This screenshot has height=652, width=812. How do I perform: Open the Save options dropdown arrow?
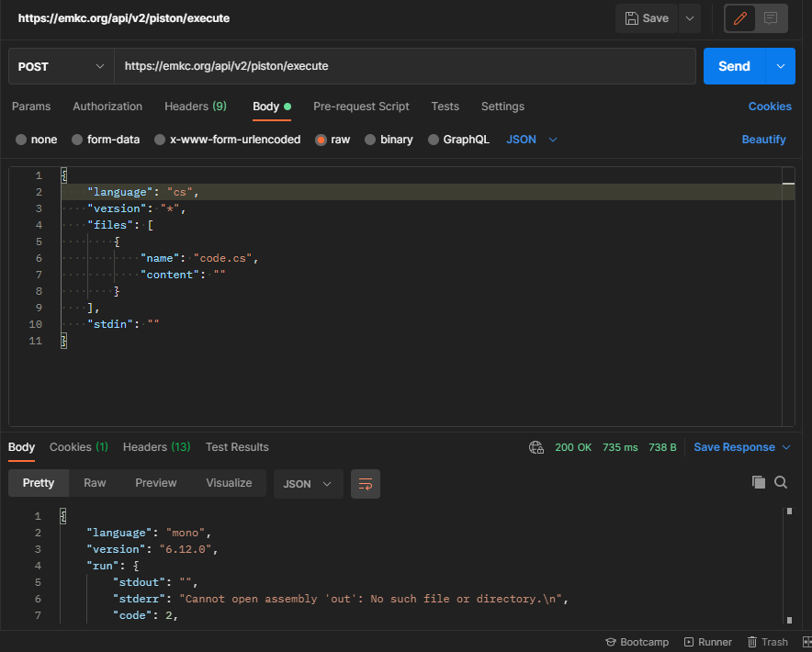pos(690,18)
